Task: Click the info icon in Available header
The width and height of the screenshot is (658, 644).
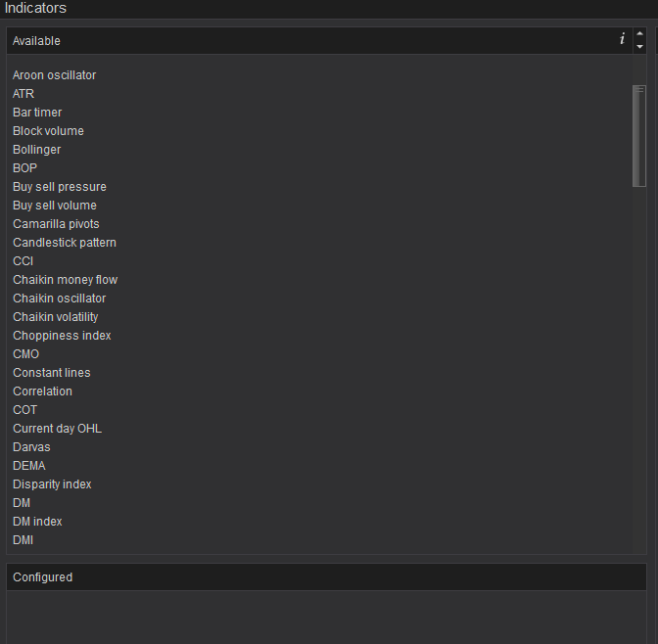Action: [622, 40]
